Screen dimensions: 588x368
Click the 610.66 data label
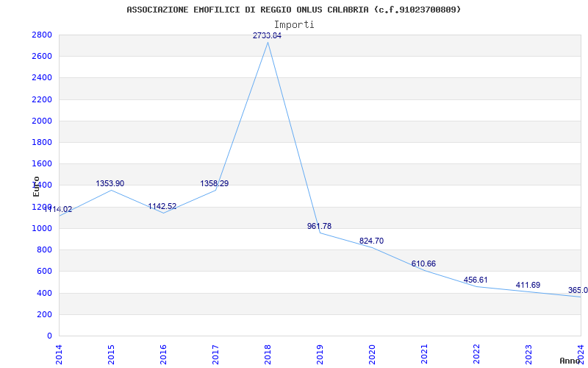pyautogui.click(x=423, y=264)
